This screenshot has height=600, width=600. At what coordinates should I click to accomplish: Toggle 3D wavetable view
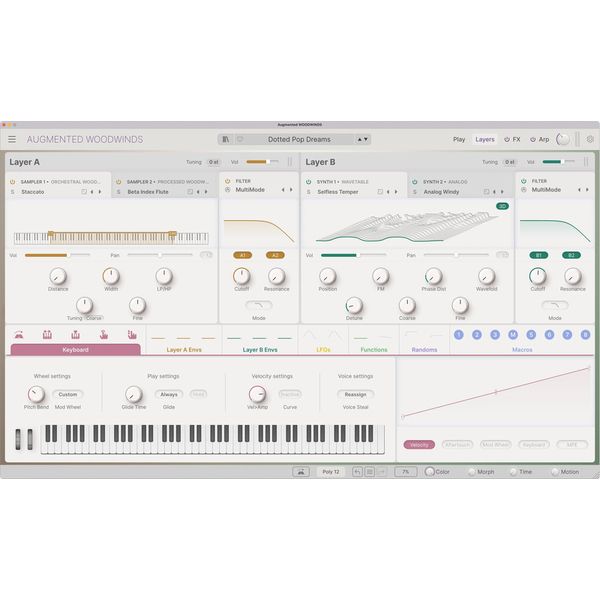502,206
